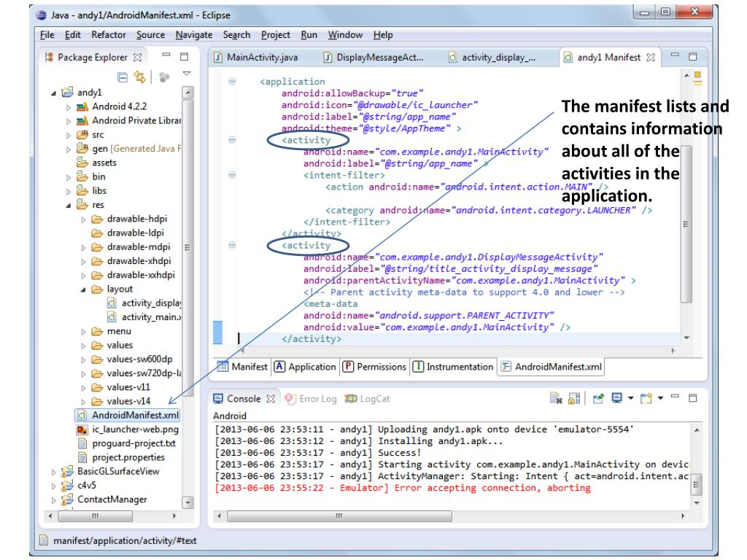Open Package Explorer view menu triangle
This screenshot has width=747, height=560.
click(x=187, y=74)
